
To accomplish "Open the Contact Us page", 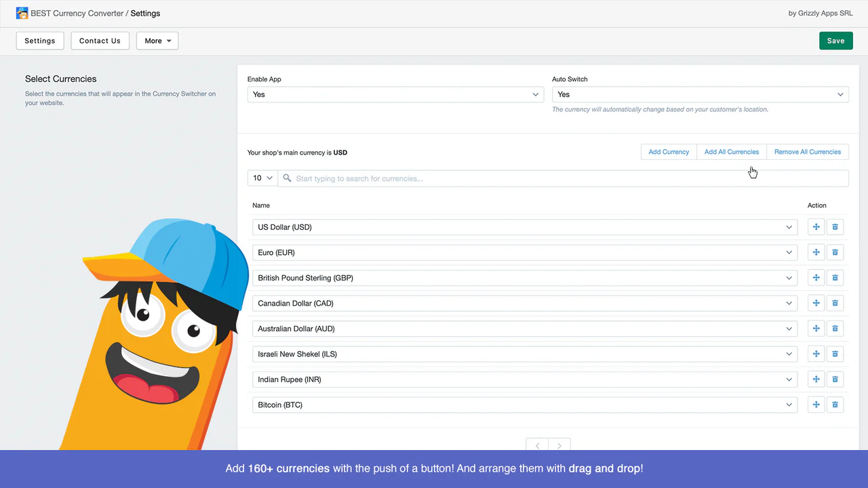I will coord(100,41).
